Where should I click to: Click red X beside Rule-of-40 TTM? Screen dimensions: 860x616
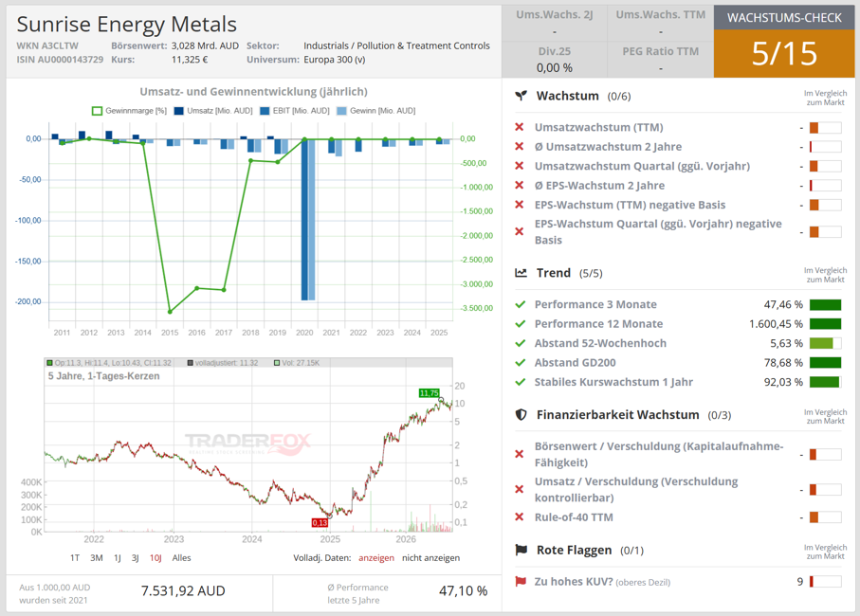[520, 516]
